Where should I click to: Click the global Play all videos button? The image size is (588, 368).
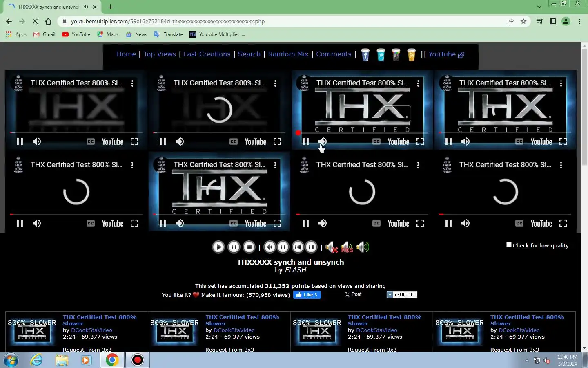tap(218, 247)
